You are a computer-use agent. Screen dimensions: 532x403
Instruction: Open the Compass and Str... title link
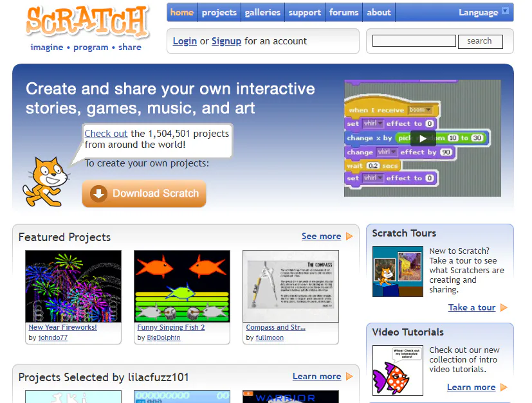[x=276, y=327]
